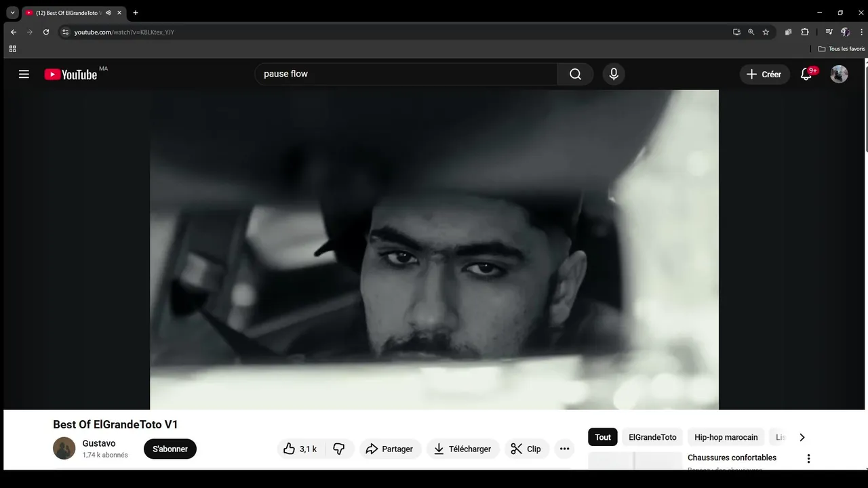Open Chrome extensions puzzle icon
Viewport: 868px width, 488px height.
pyautogui.click(x=805, y=32)
